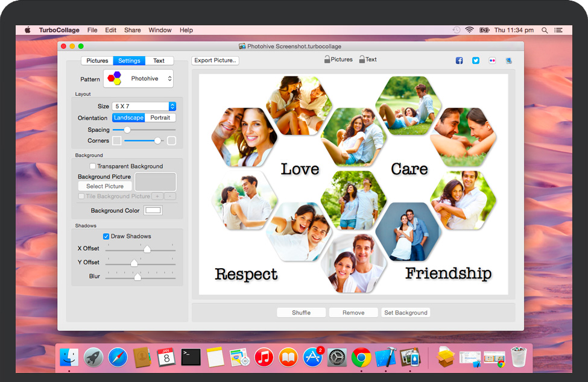Click the rounded corners icon
The image size is (588, 382).
[x=171, y=141]
